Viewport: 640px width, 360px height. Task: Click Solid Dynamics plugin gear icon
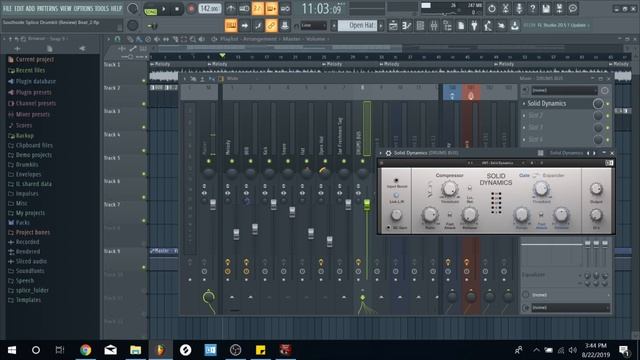pyautogui.click(x=388, y=153)
